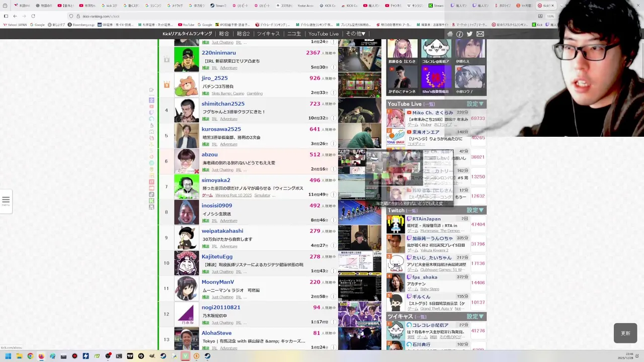Select the YouTube sidebar filter icon
644x362 pixels.
151,106
